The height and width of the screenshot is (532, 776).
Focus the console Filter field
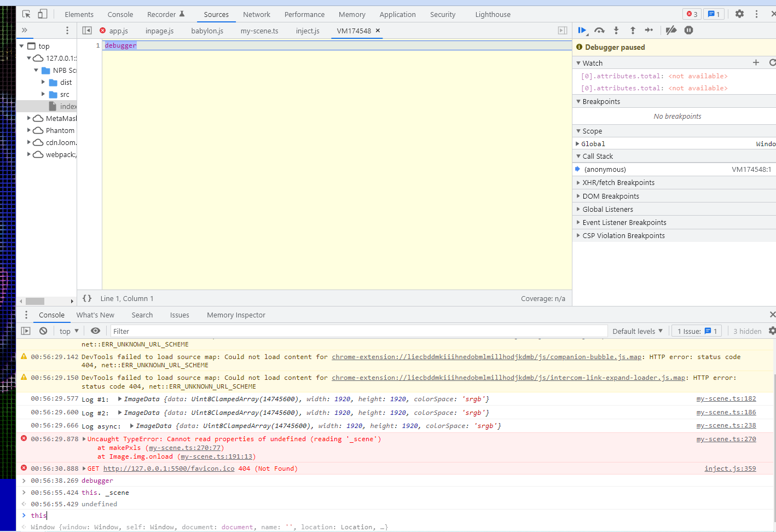click(359, 331)
